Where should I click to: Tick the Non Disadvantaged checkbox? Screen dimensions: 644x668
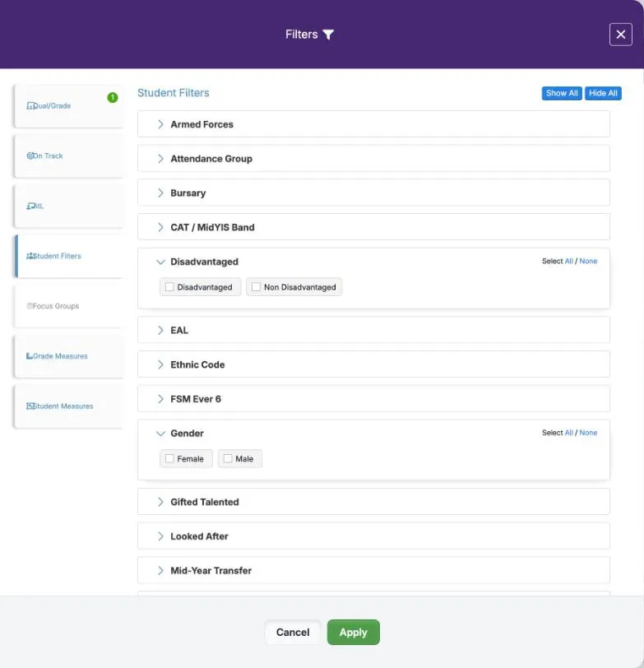click(x=256, y=287)
